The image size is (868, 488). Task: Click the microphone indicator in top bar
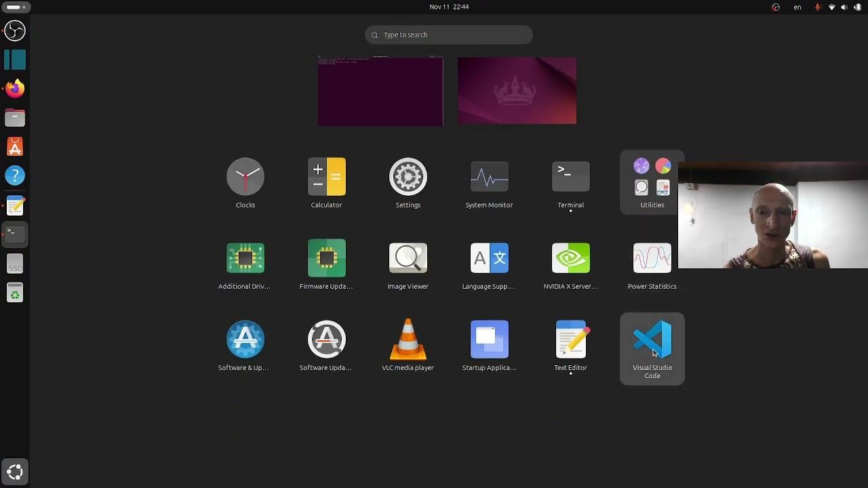point(818,7)
